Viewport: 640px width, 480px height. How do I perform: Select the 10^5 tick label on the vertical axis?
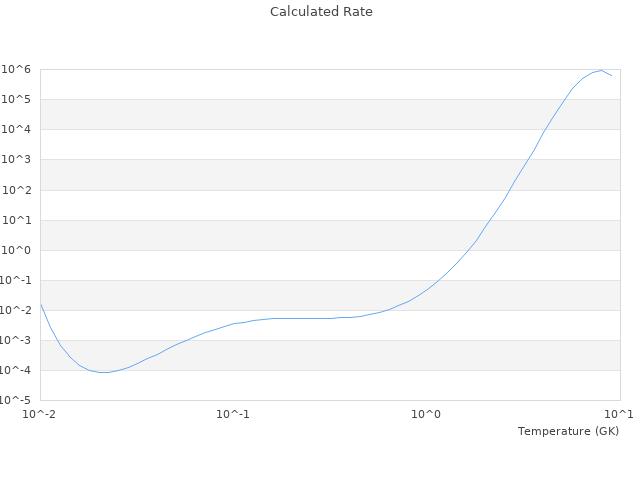(x=17, y=99)
